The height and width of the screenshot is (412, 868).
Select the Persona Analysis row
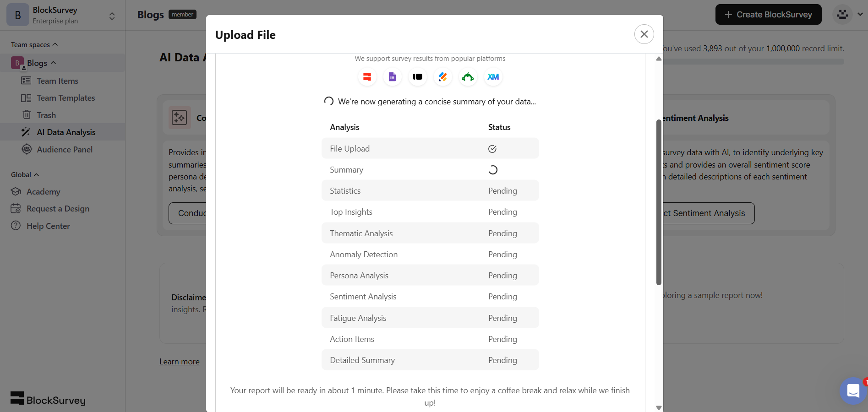(x=430, y=275)
